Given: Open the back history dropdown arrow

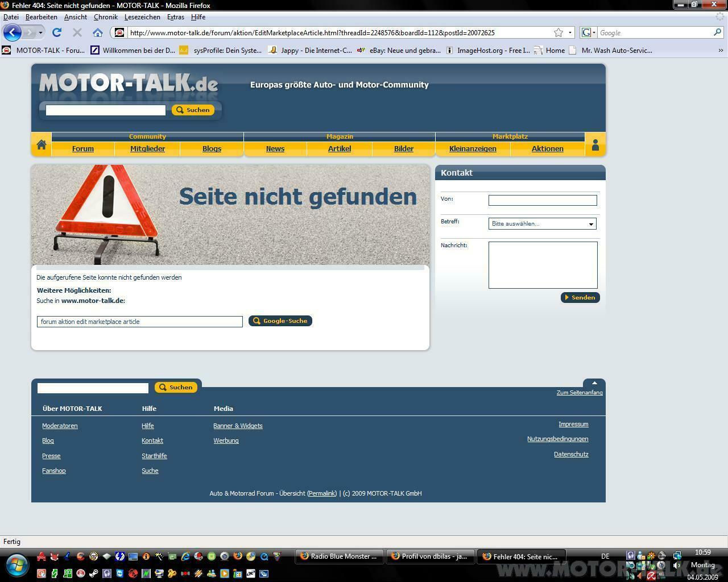Looking at the screenshot, I should point(40,32).
